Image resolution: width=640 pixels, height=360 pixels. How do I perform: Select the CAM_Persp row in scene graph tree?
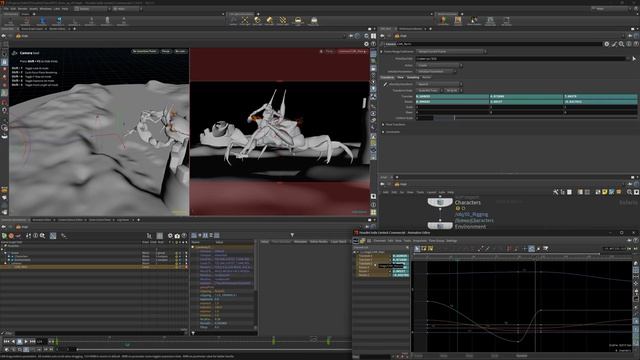point(94,267)
